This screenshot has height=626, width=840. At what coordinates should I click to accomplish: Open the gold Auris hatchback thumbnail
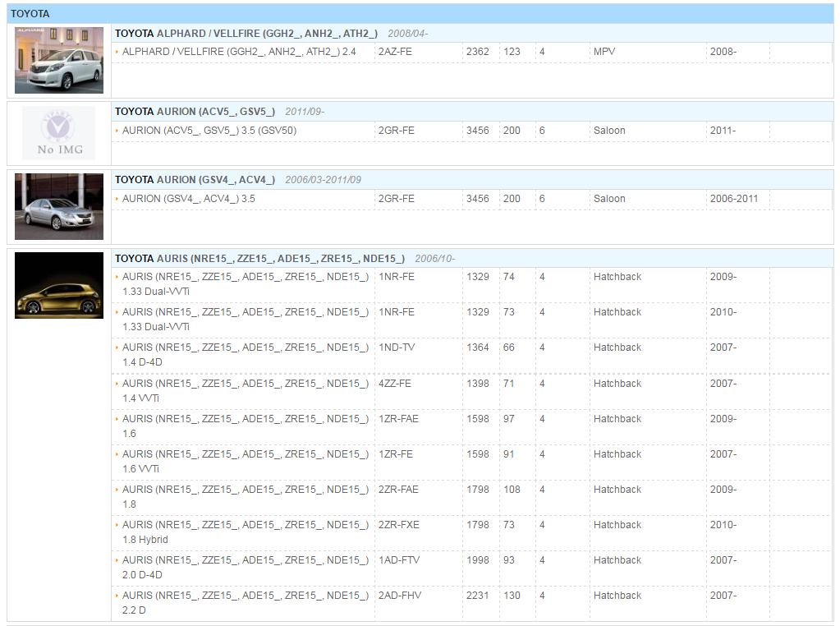(59, 285)
